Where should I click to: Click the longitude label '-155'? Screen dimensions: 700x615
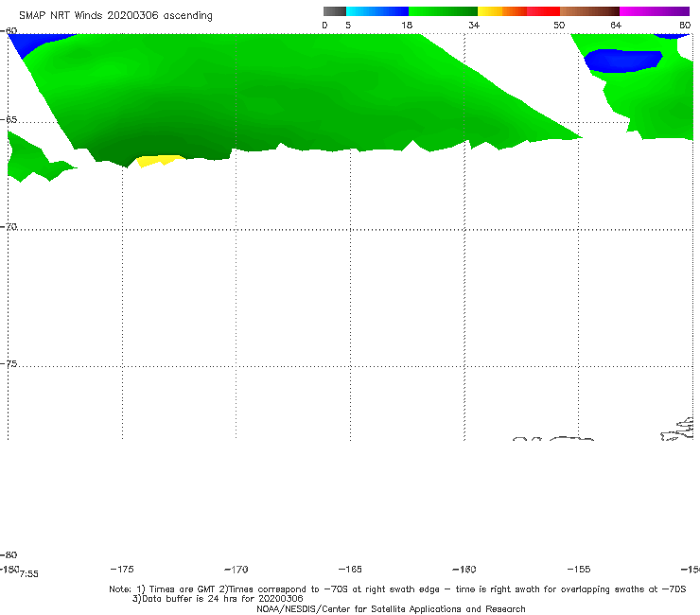pyautogui.click(x=579, y=569)
